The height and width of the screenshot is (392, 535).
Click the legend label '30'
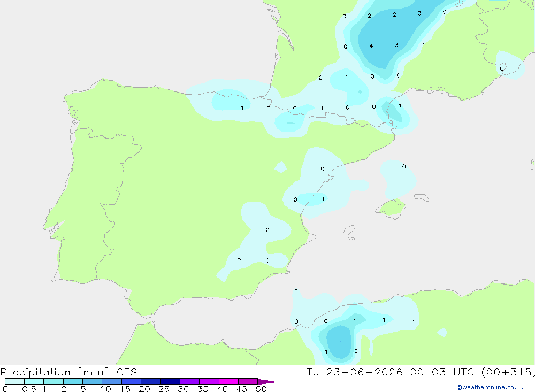(x=183, y=389)
